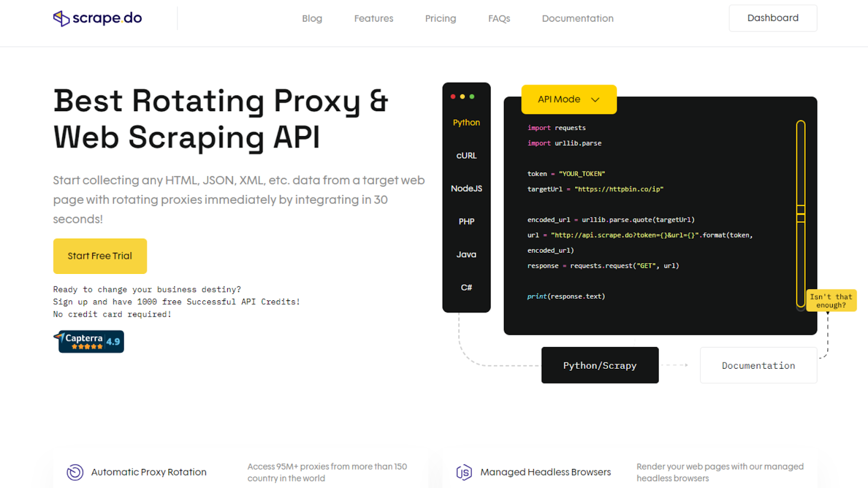Click the Managed Headless Browsers JS icon
Screen dimensions: 868x488
(463, 472)
